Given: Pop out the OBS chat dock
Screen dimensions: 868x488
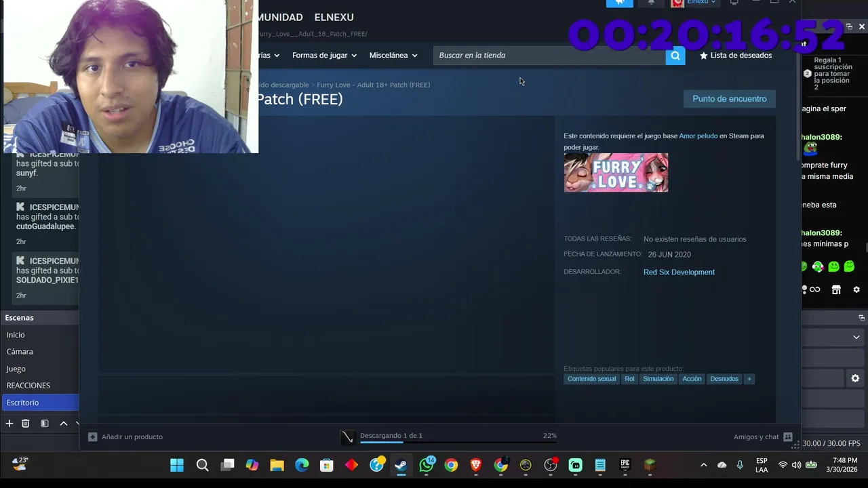Looking at the screenshot, I should (849, 26).
